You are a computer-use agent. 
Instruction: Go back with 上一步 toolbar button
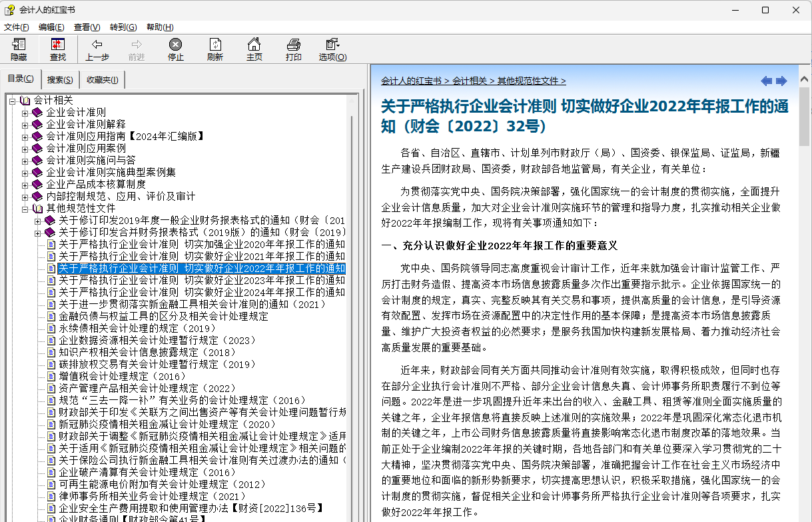tap(97, 49)
